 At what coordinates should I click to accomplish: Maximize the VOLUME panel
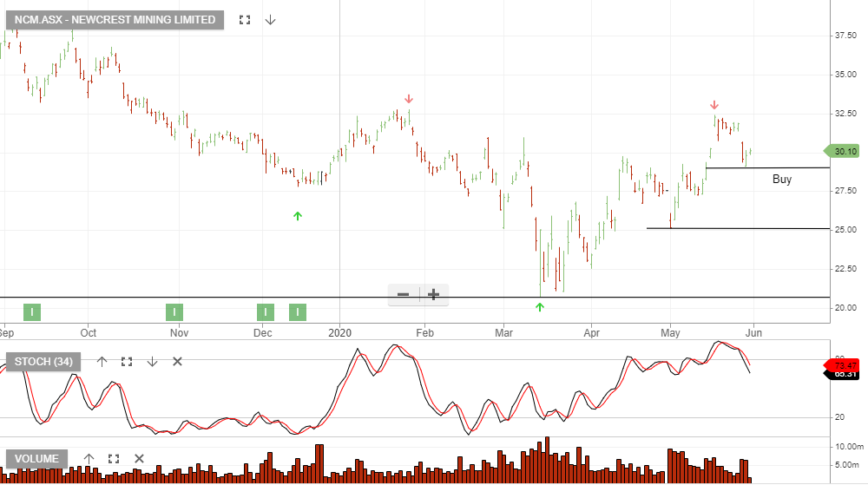point(114,459)
